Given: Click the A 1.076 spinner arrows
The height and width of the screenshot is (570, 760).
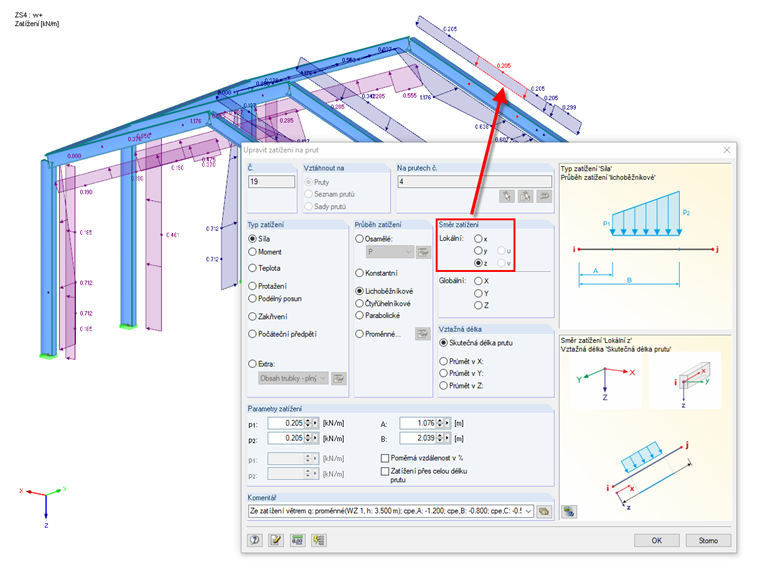Looking at the screenshot, I should click(440, 423).
